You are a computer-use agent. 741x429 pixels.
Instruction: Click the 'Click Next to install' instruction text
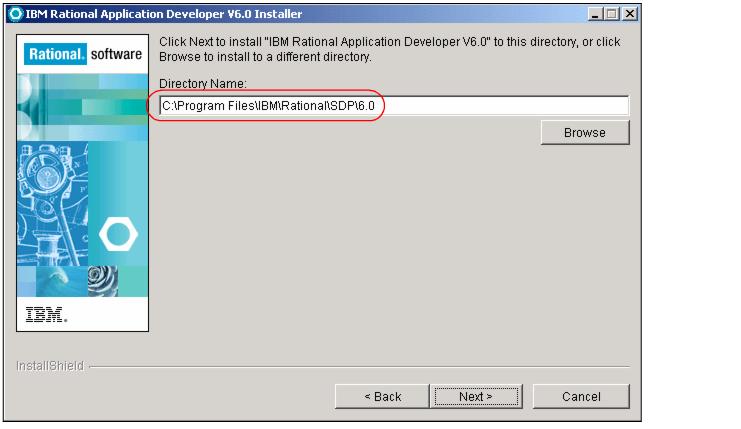tap(389, 49)
